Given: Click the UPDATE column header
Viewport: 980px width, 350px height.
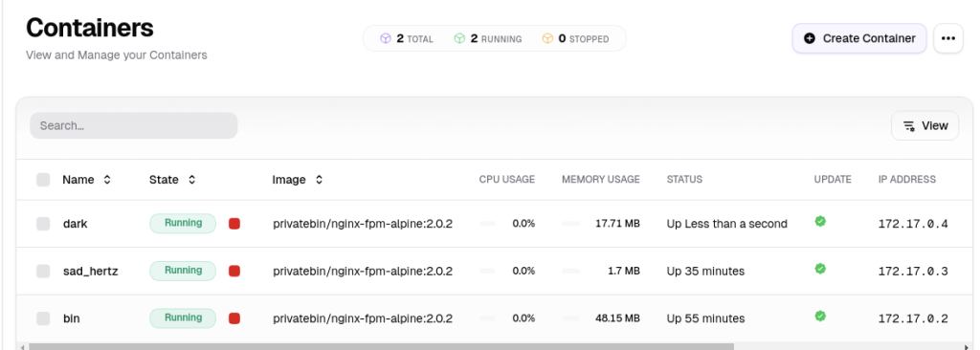Looking at the screenshot, I should (x=833, y=180).
